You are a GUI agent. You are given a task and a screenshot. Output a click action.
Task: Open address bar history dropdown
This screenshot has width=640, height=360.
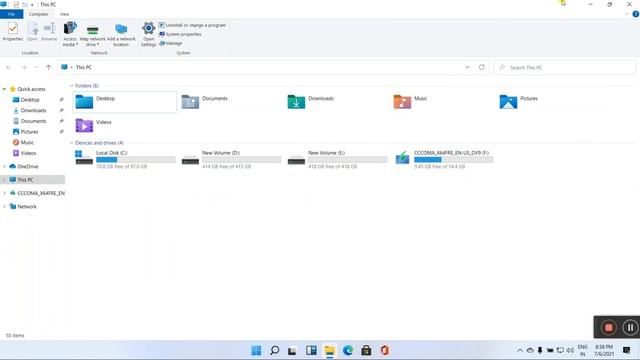click(467, 67)
